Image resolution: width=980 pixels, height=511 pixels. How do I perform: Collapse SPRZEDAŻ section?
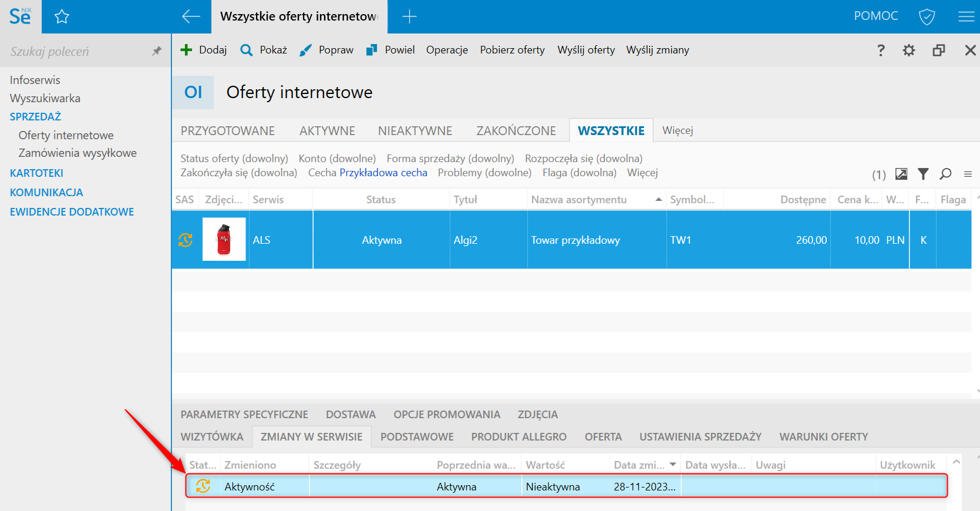click(x=35, y=116)
